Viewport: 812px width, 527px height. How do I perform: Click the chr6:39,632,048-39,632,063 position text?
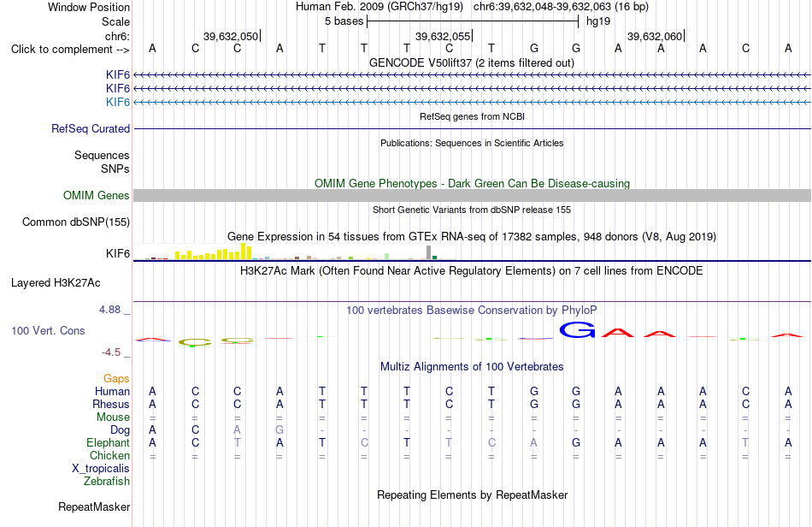pyautogui.click(x=561, y=7)
